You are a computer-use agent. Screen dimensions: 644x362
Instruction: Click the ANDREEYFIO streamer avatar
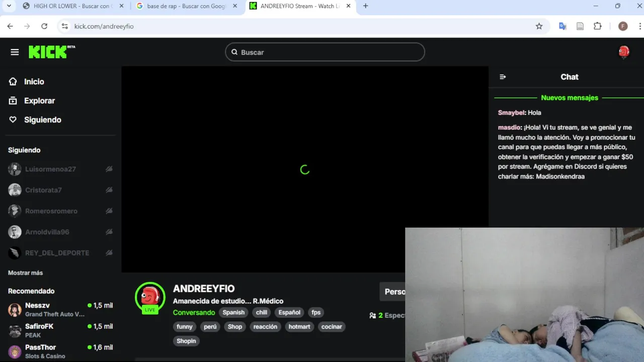coord(150,297)
